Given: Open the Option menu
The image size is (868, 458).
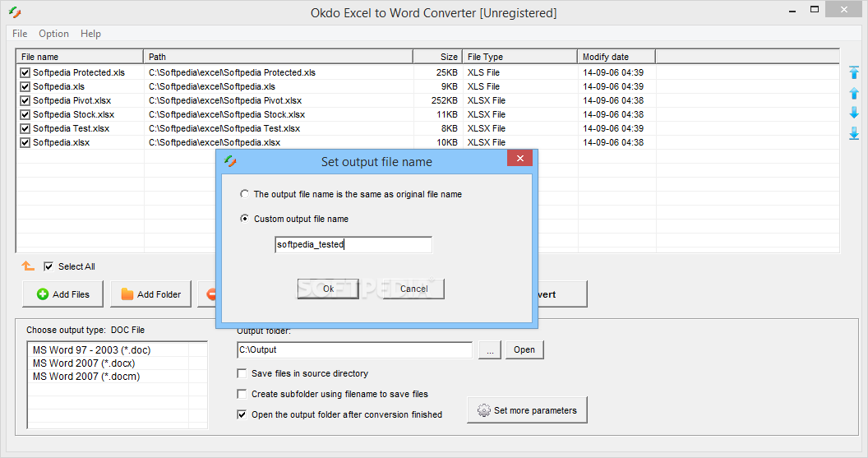Looking at the screenshot, I should [x=53, y=34].
